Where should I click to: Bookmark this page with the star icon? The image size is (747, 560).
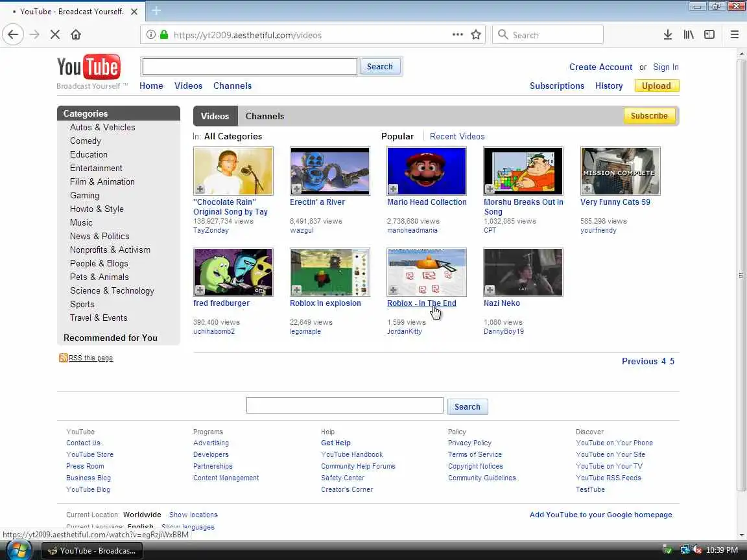coord(475,34)
